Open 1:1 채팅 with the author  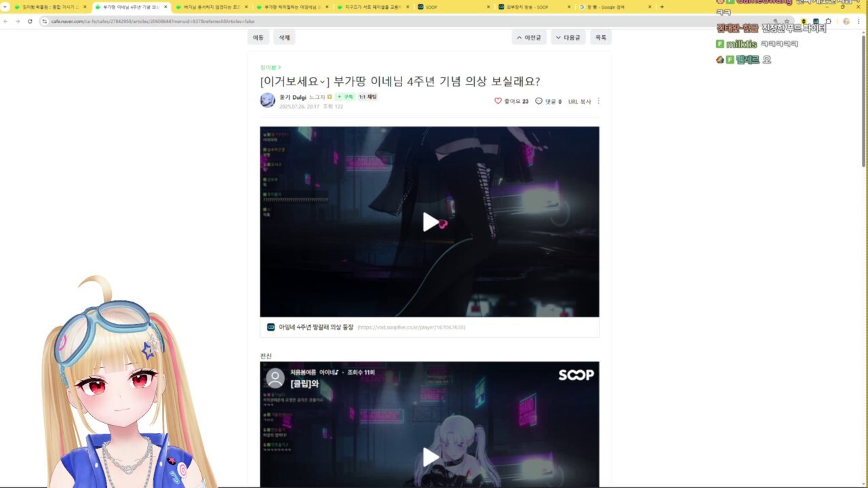[368, 97]
